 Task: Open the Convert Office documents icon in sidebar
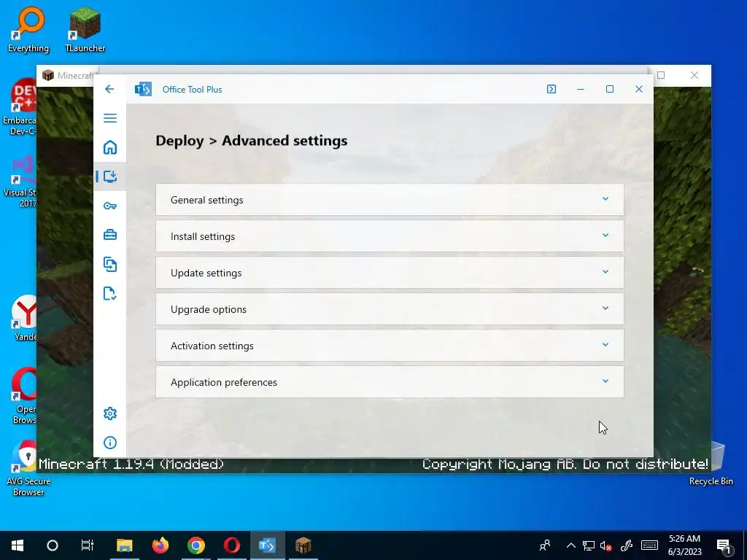[x=110, y=264]
